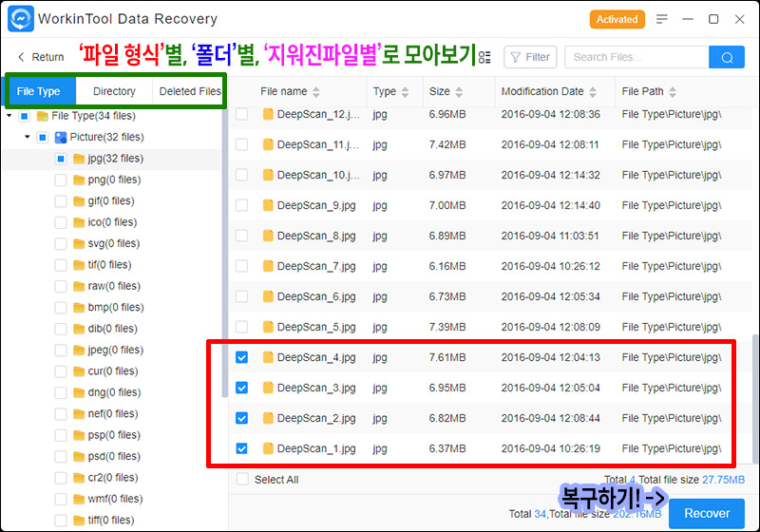
Task: Click the Activated status badge
Action: point(617,19)
